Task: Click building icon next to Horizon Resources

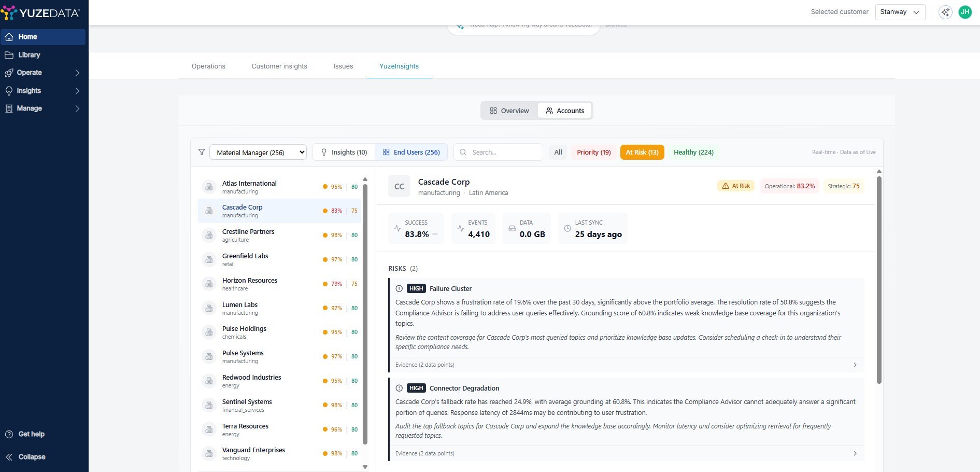Action: coord(209,284)
